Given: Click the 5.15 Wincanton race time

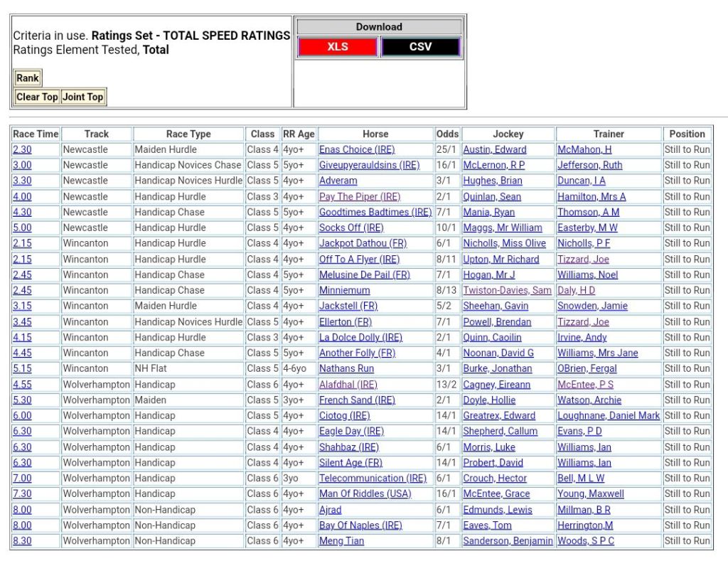Looking at the screenshot, I should (x=22, y=368).
